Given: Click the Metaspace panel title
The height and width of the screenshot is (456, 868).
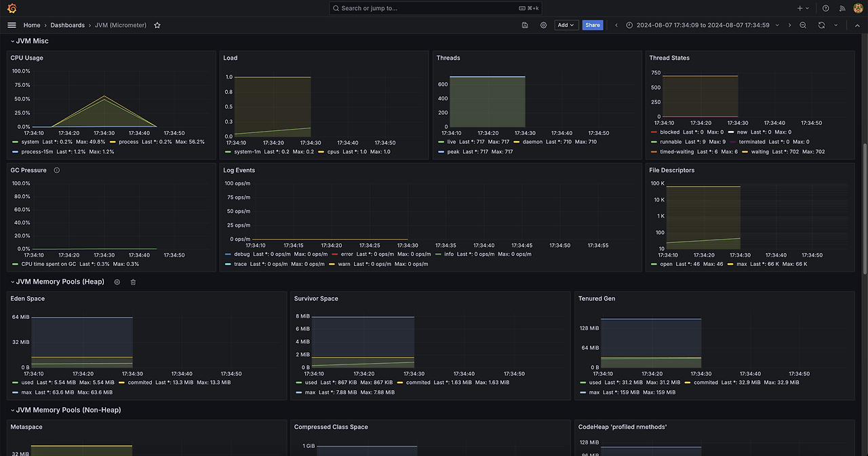Looking at the screenshot, I should (26, 427).
